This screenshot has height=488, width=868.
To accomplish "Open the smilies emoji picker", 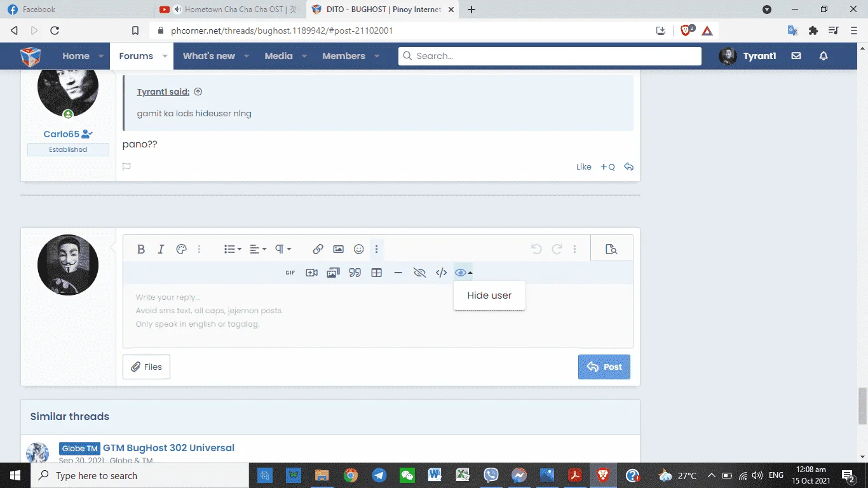I will [x=359, y=249].
